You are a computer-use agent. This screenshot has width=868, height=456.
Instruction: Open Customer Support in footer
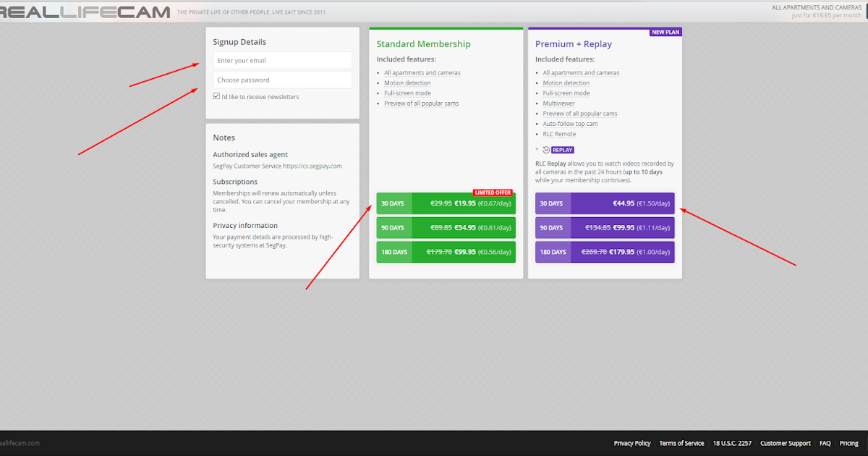tap(786, 443)
